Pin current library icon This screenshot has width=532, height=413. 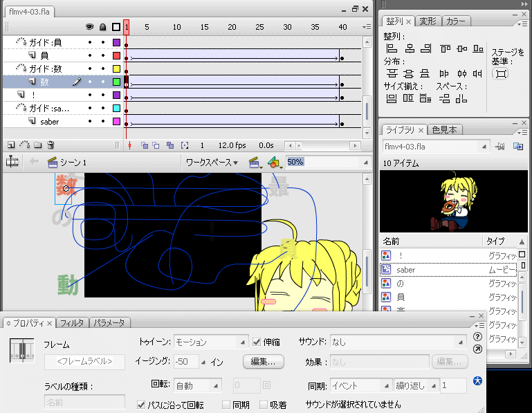pos(499,147)
